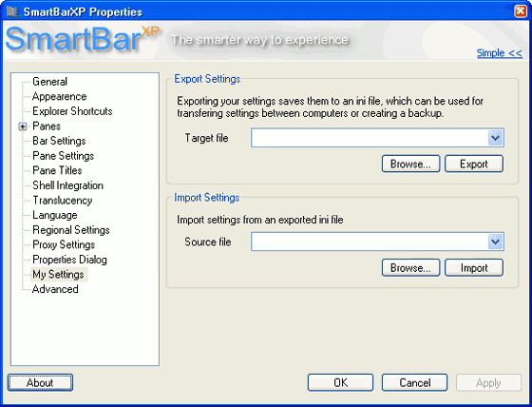Open the Source file dropdown arrow
This screenshot has width=532, height=407.
495,242
